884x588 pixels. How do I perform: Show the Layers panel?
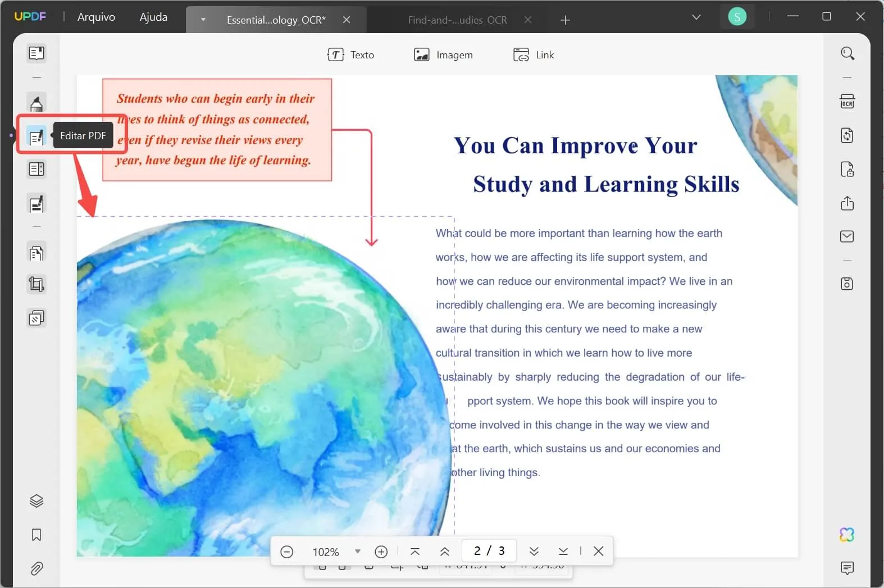(x=37, y=501)
